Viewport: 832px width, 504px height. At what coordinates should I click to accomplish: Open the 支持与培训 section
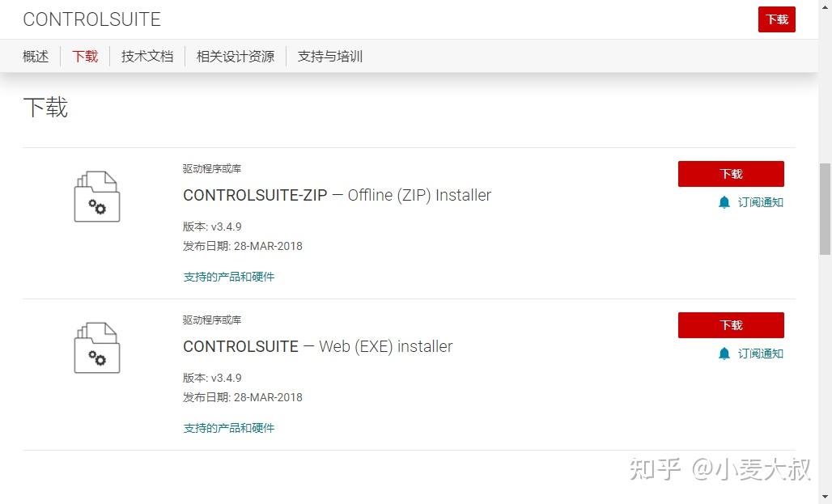pos(329,56)
